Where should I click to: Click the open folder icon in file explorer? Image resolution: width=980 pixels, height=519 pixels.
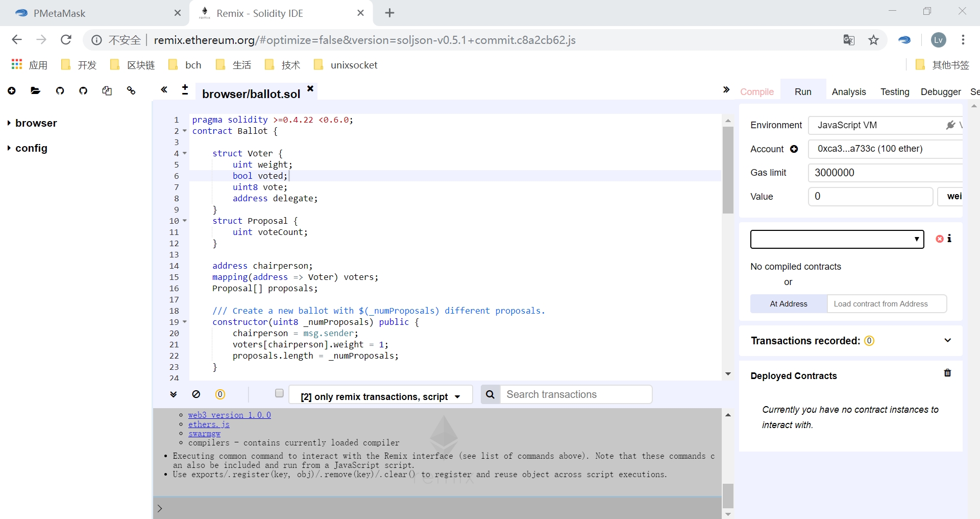(x=35, y=91)
